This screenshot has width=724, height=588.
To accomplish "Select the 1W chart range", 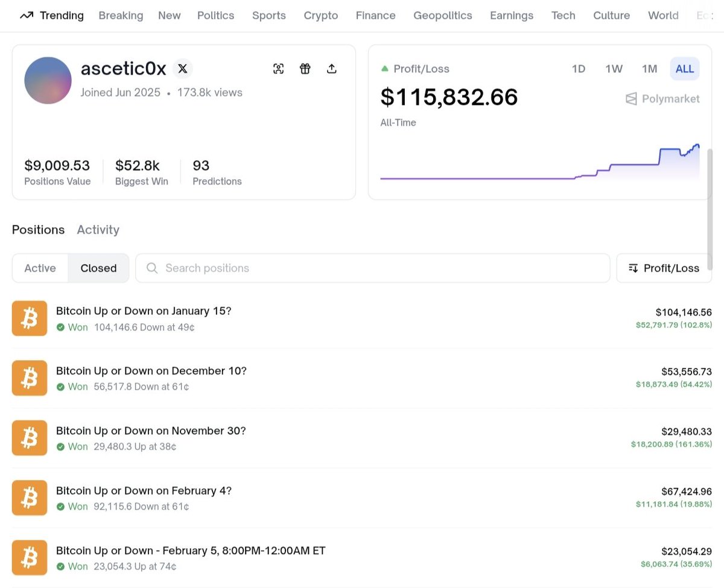I will [x=614, y=69].
